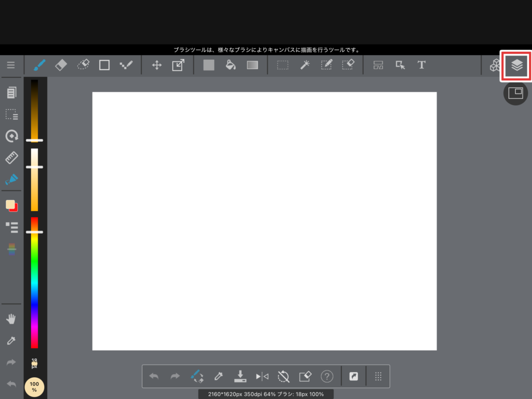
Task: Open the hamburger main menu
Action: [11, 65]
